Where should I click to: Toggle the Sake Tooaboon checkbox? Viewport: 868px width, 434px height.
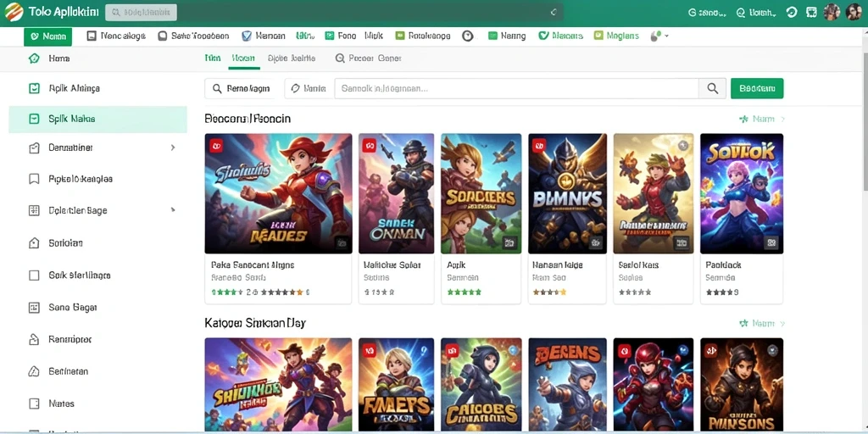(x=162, y=36)
